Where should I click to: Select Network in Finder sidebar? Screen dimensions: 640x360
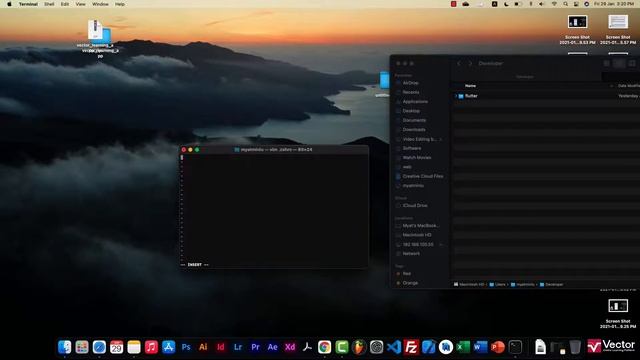coord(411,253)
